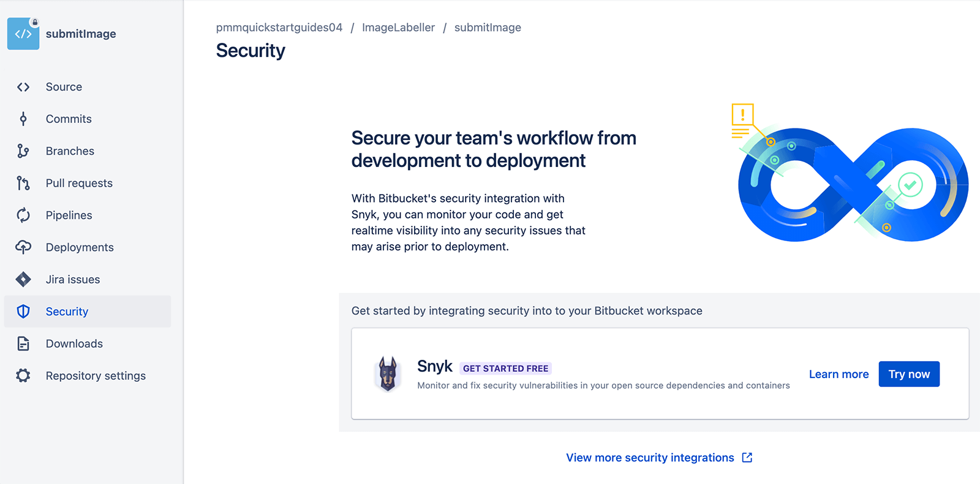
Task: Open Jira issues via the diamond icon
Action: tap(23, 279)
